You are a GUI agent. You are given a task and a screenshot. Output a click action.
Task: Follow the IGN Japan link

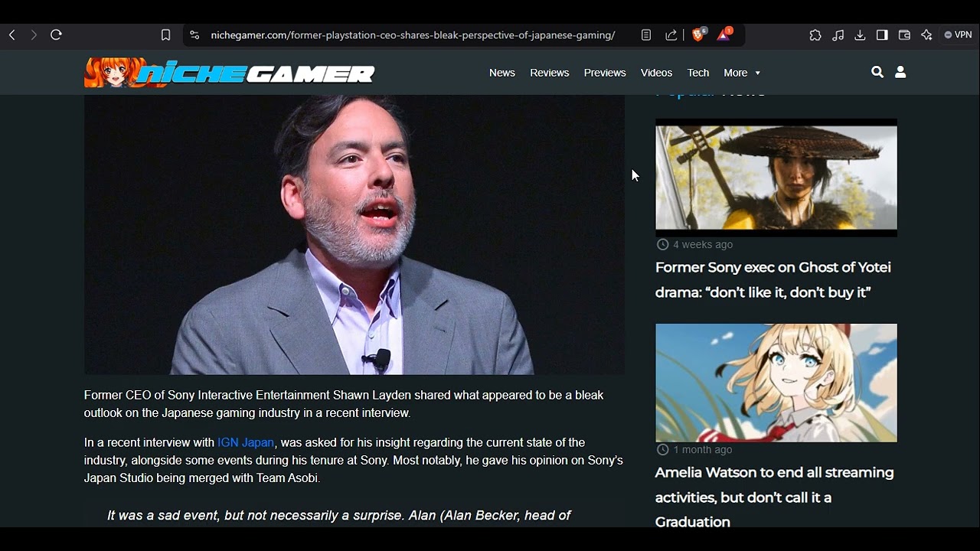[x=246, y=442]
